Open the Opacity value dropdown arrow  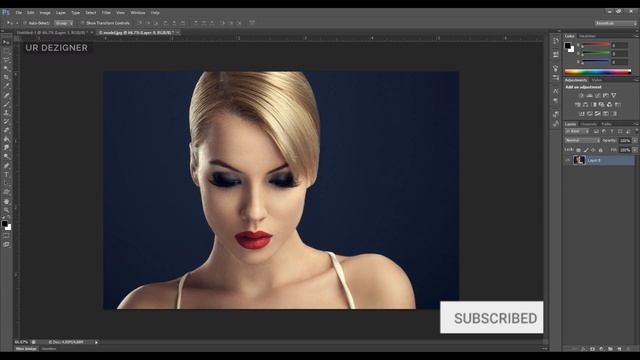(x=635, y=140)
